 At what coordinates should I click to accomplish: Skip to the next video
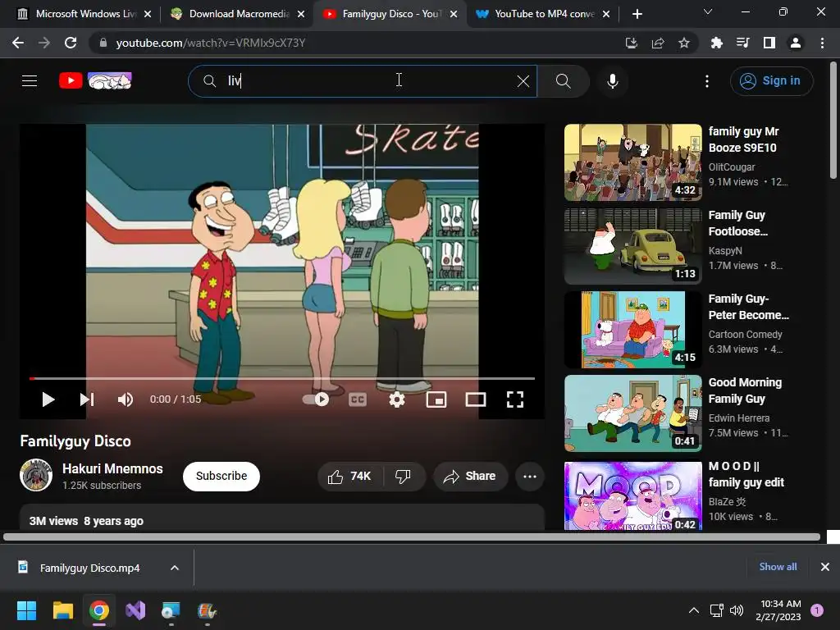(87, 399)
